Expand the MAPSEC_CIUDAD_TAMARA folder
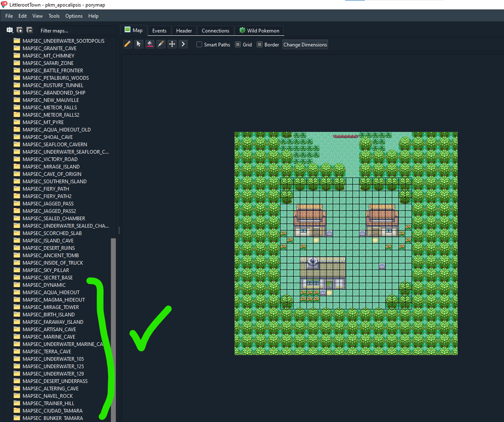 52,410
